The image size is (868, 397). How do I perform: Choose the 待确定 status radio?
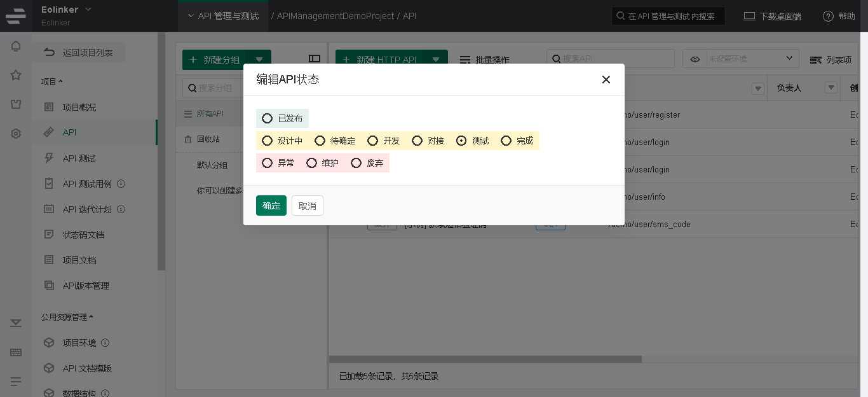click(320, 141)
